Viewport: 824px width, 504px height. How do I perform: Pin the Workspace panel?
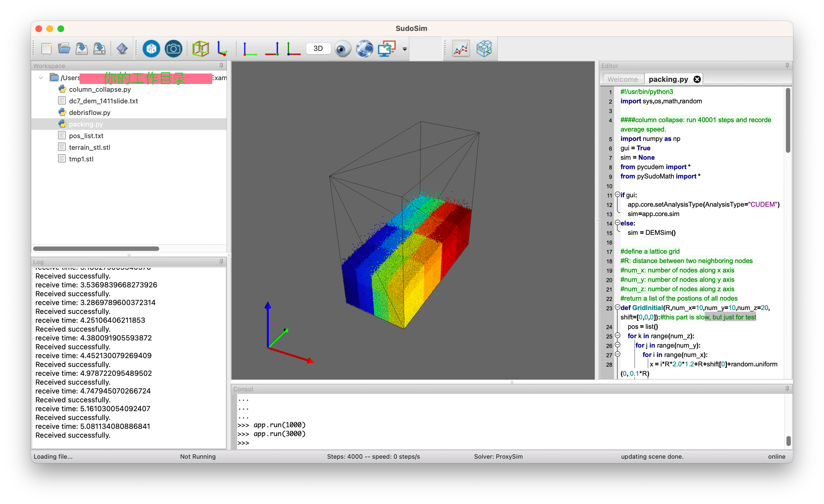(x=221, y=65)
